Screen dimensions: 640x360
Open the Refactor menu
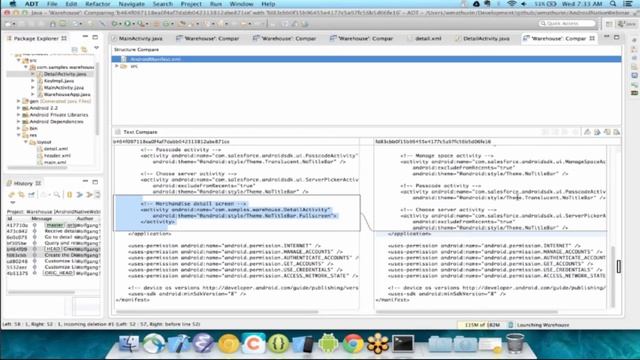click(x=98, y=4)
